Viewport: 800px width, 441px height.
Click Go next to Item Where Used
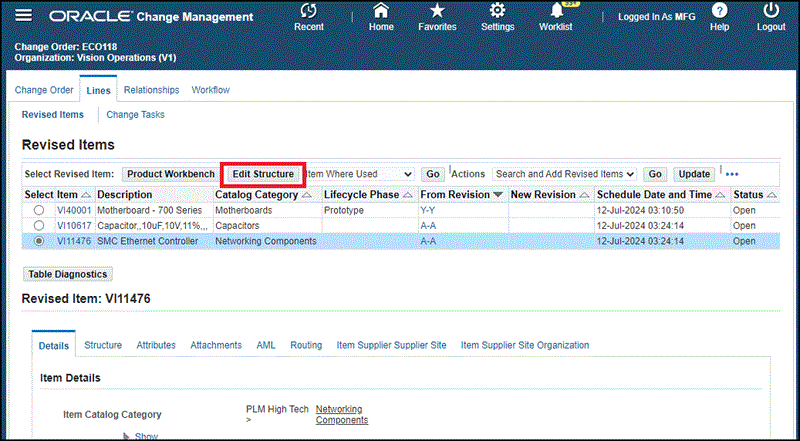[x=433, y=174]
